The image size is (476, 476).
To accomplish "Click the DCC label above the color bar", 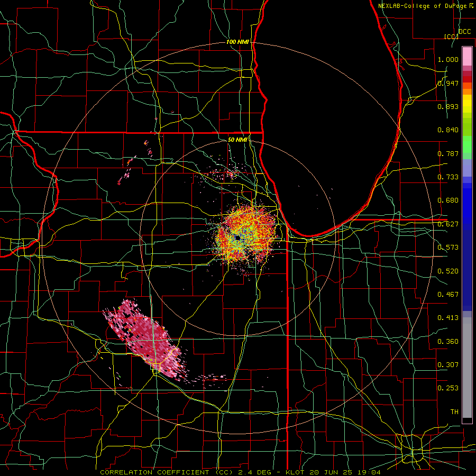I will tap(465, 32).
